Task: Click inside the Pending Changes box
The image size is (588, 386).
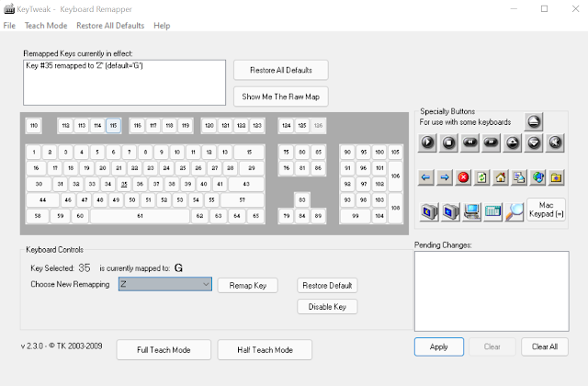Action: 492,291
